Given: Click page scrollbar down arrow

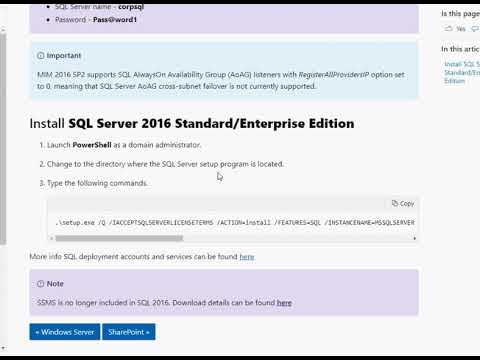Looking at the screenshot, I should (3, 348).
